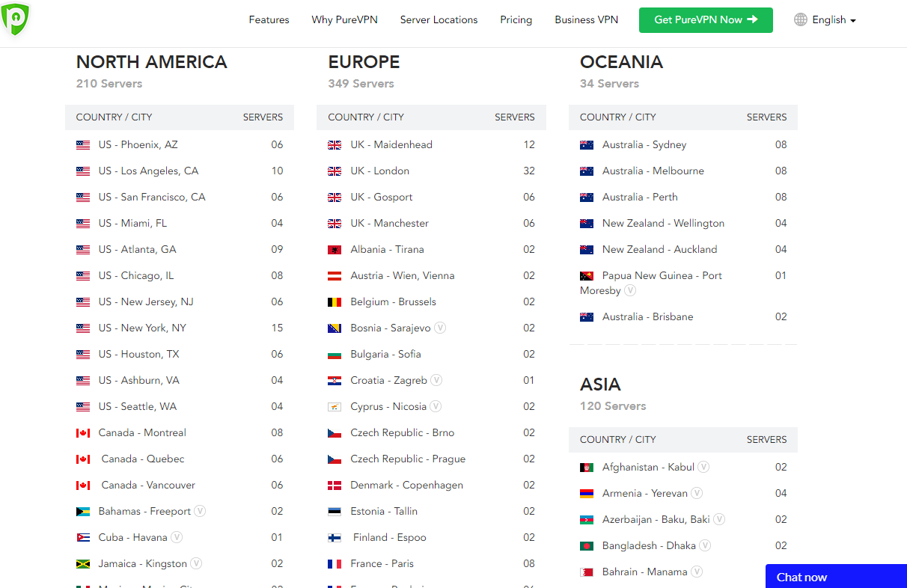Click the Armenia flag icon
907x588 pixels.
pos(587,494)
